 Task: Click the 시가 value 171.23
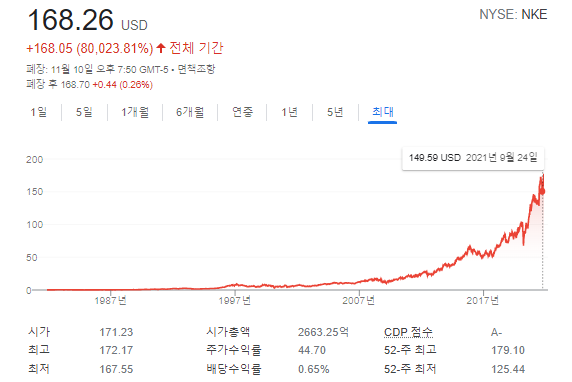(116, 332)
